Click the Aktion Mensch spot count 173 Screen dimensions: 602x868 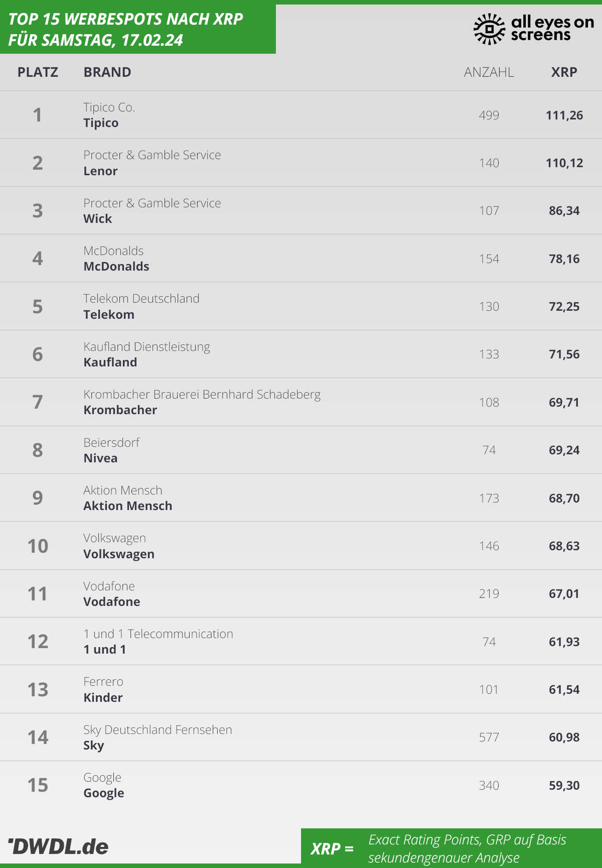tap(489, 498)
